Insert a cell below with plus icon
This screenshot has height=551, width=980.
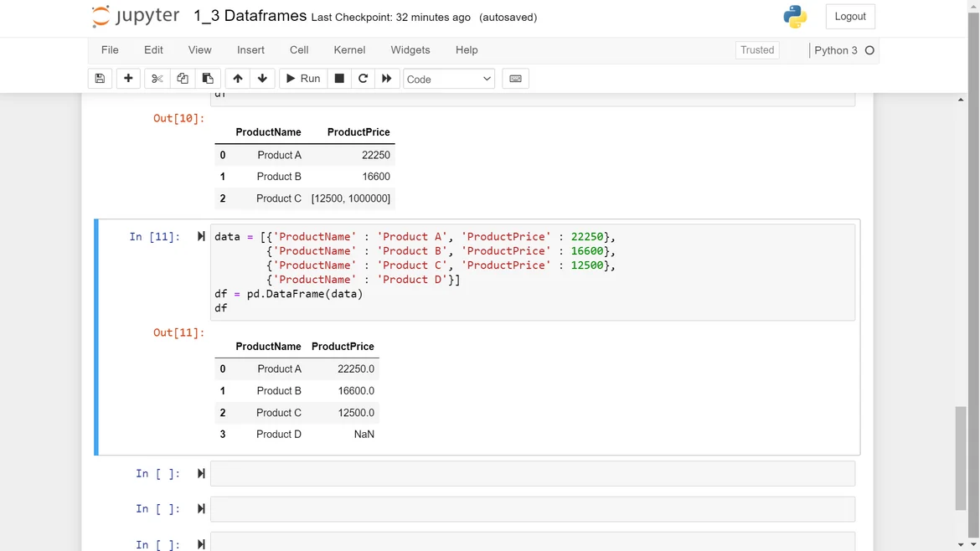tap(128, 79)
